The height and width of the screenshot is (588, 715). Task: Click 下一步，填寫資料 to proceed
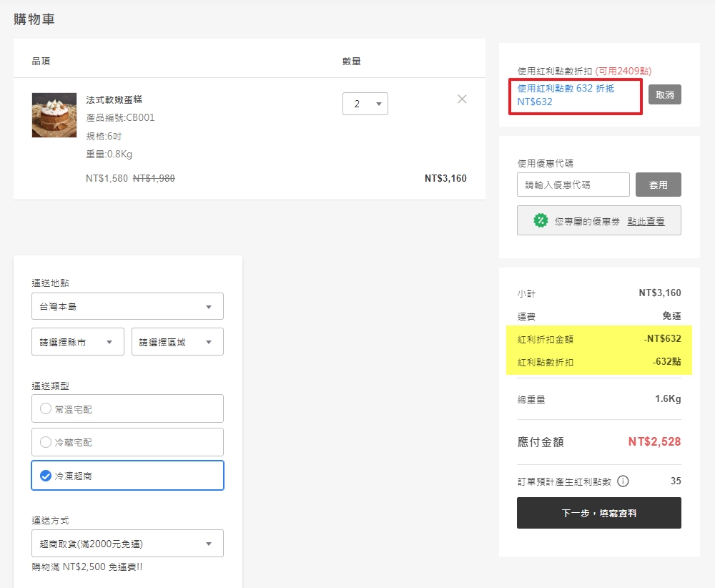pyautogui.click(x=598, y=513)
